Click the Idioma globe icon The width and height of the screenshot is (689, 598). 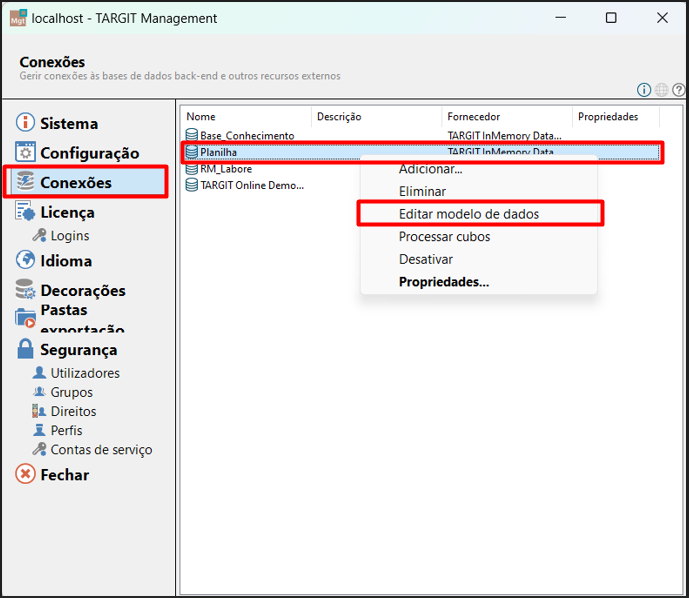[25, 260]
